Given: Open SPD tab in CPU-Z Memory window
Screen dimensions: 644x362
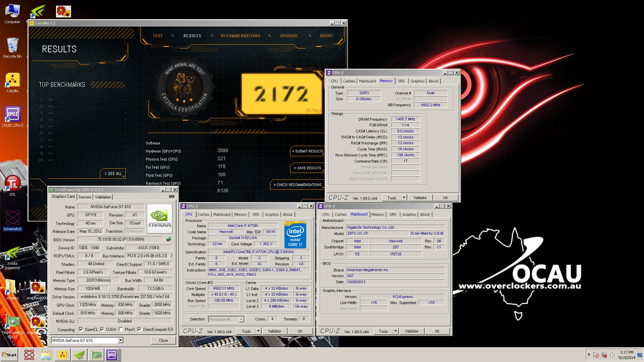Looking at the screenshot, I should point(401,81).
